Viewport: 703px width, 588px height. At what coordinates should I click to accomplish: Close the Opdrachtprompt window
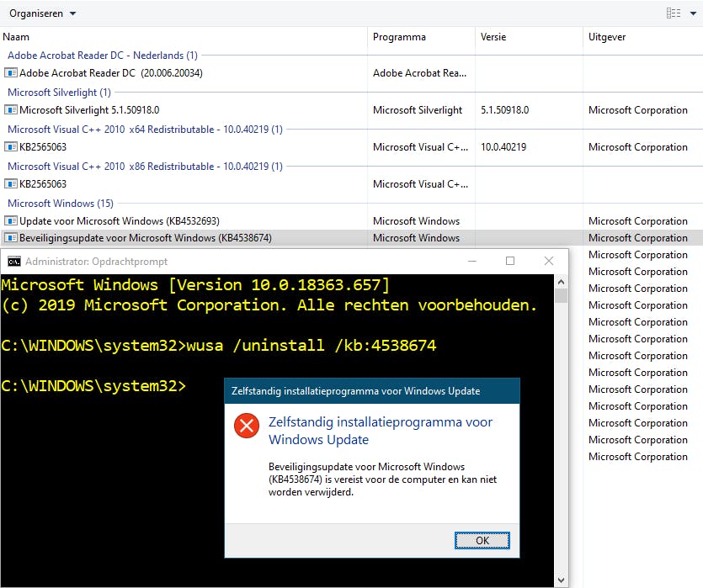point(549,261)
